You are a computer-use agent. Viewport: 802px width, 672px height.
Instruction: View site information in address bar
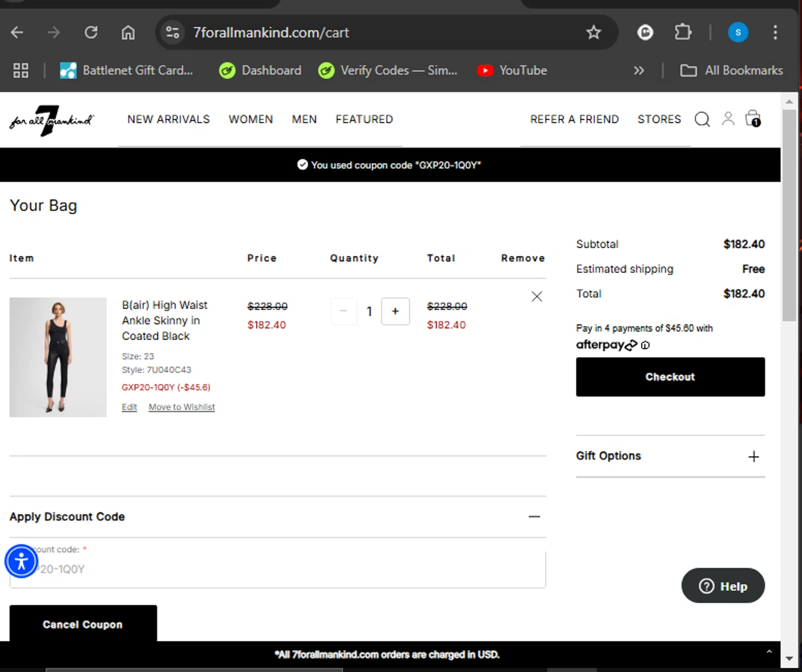[172, 33]
